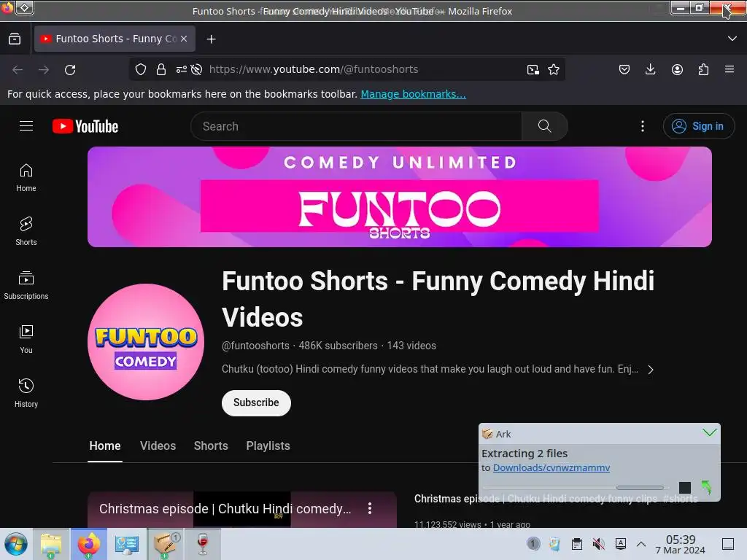Viewport: 747px width, 560px height.
Task: Click the Manage bookmarks link
Action: coord(413,94)
